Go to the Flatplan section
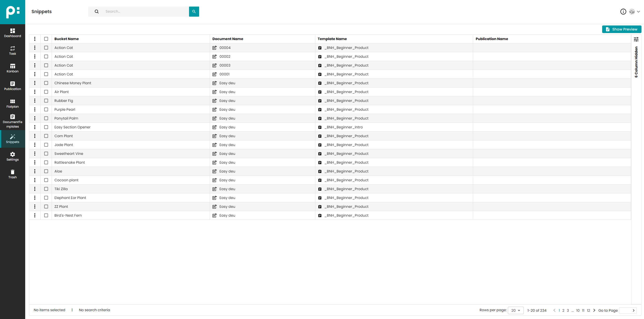Image resolution: width=644 pixels, height=319 pixels. click(x=12, y=103)
